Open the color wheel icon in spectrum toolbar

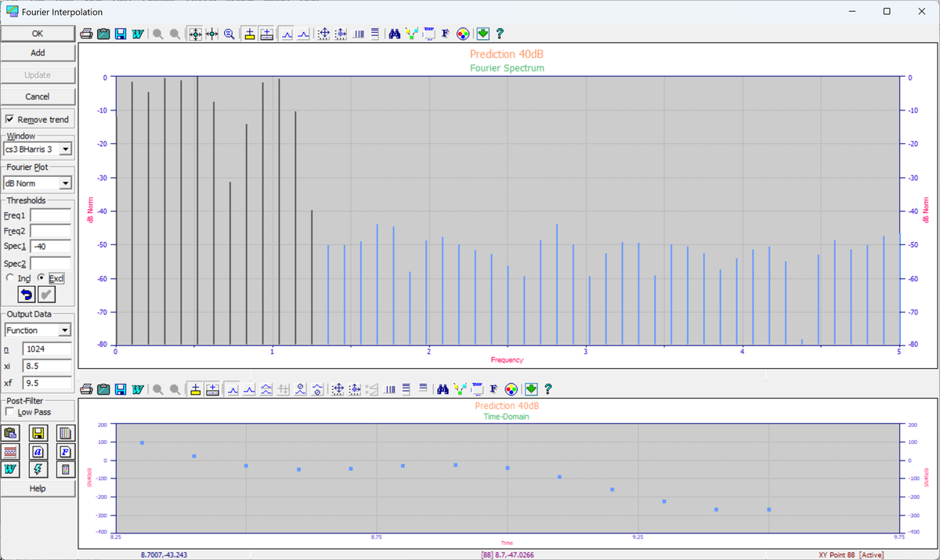(463, 34)
